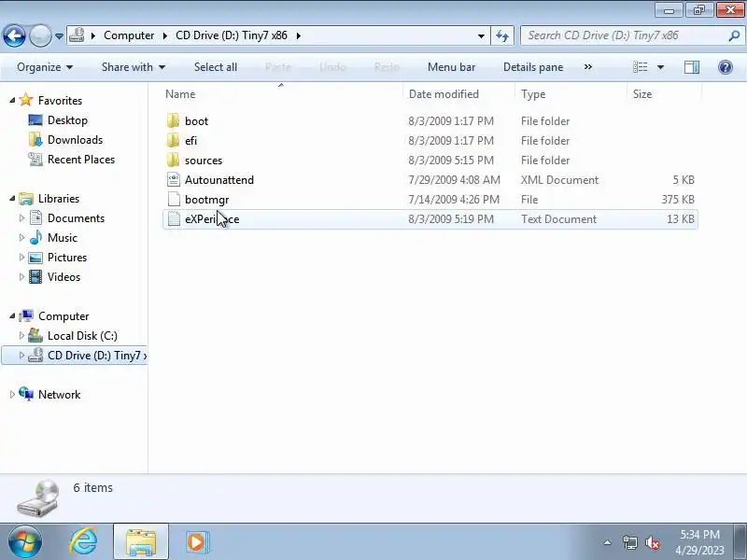Screen dimensions: 747x560
Task: Open Windows Help with the question mark
Action: point(726,67)
